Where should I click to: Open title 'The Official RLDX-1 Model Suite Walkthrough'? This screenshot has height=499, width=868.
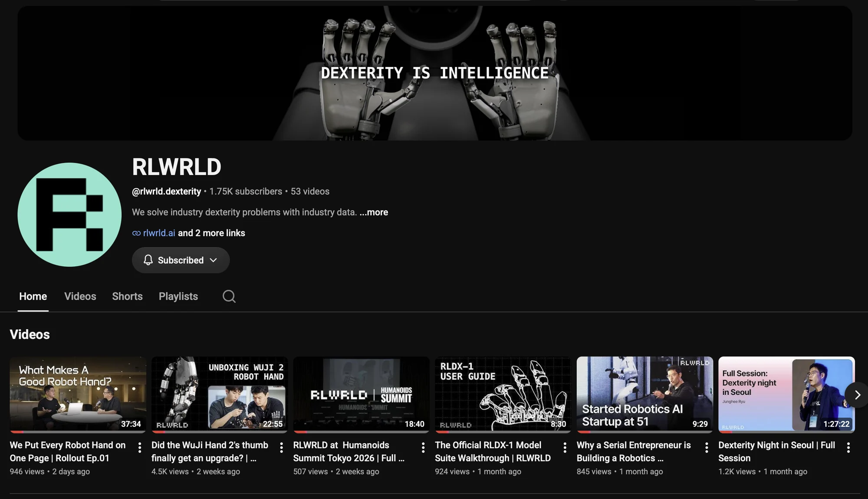[x=493, y=452]
